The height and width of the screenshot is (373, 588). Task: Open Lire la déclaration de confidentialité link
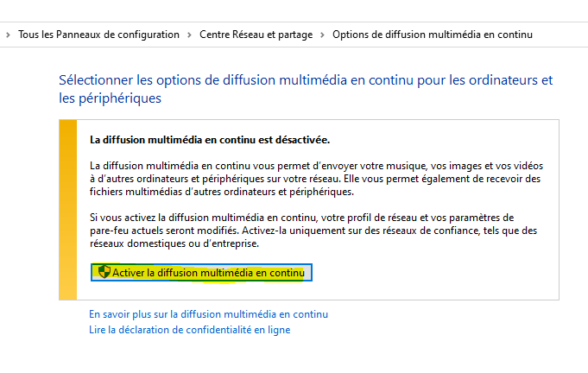click(x=189, y=330)
